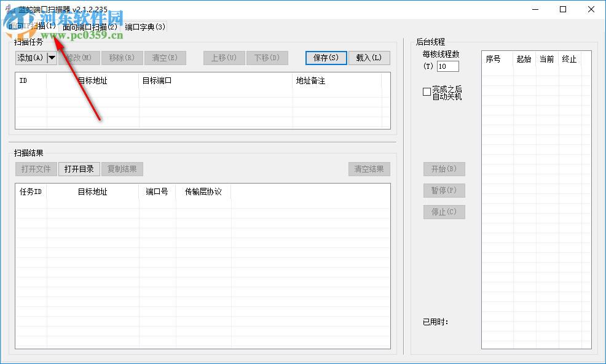Click the 上移(U) button

click(224, 58)
